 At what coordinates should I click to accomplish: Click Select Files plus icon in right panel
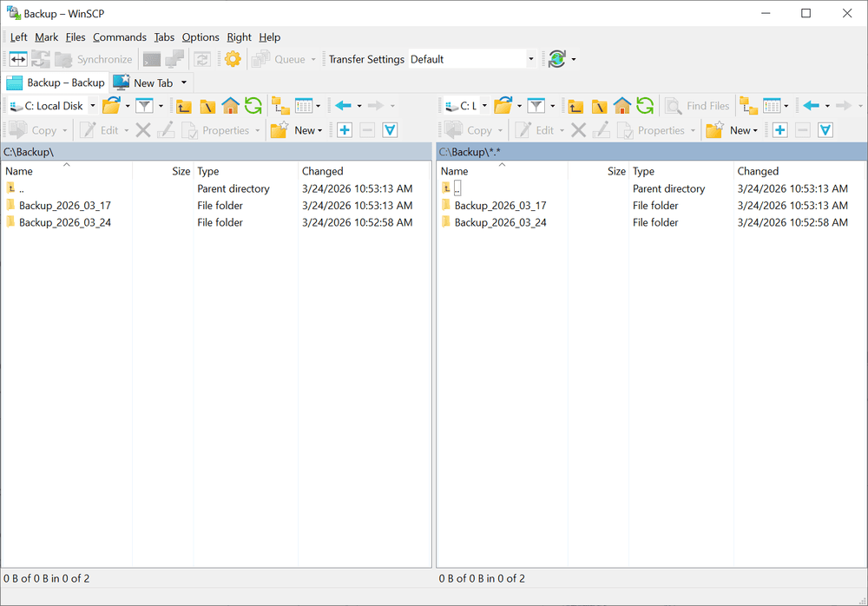(x=780, y=130)
